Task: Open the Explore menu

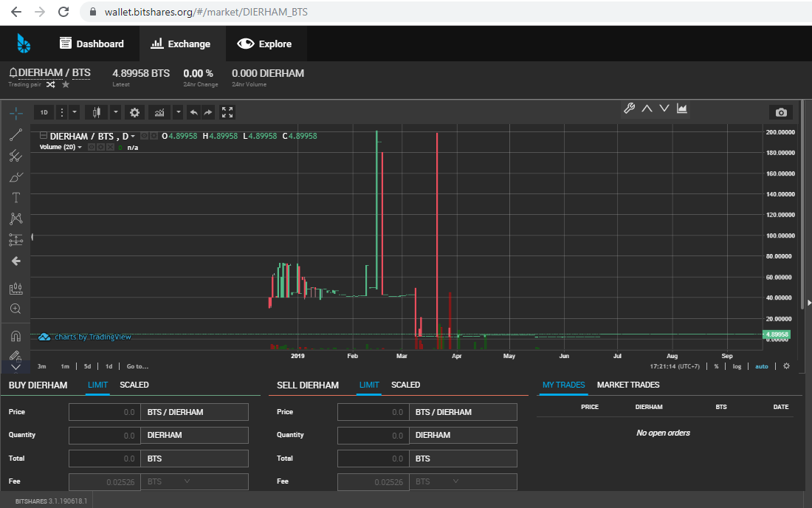Action: coord(266,44)
